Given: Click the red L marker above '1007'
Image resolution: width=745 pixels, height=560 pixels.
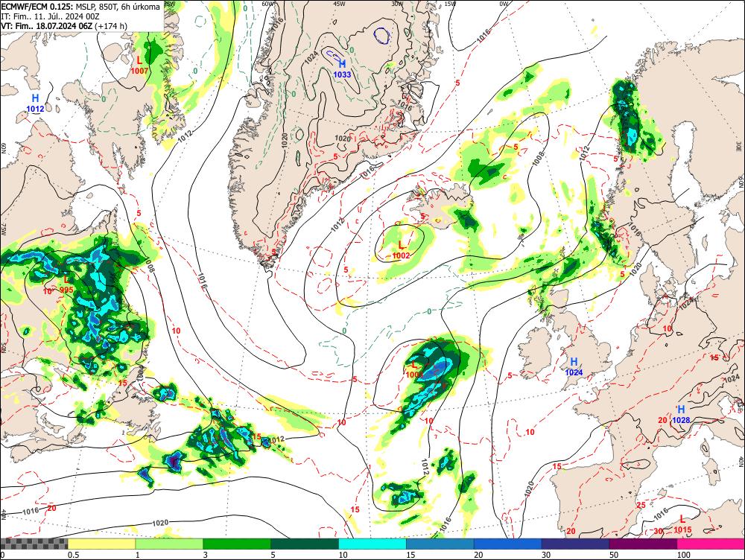Looking at the screenshot, I should [x=139, y=61].
